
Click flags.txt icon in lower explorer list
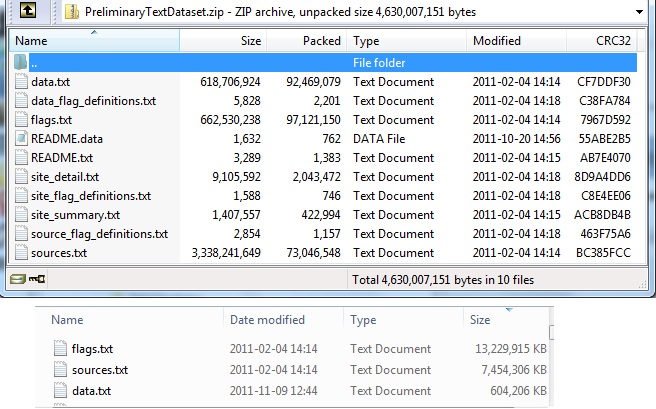(60, 348)
